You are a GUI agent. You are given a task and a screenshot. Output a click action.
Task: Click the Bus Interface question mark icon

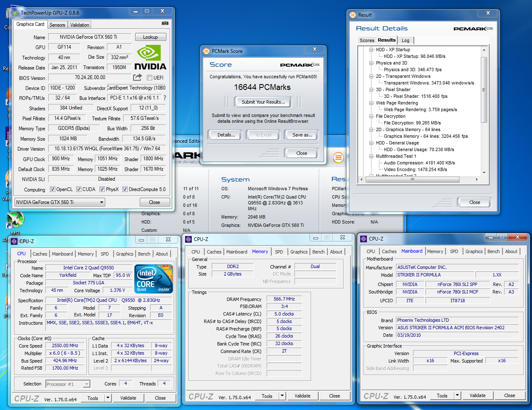coord(165,98)
